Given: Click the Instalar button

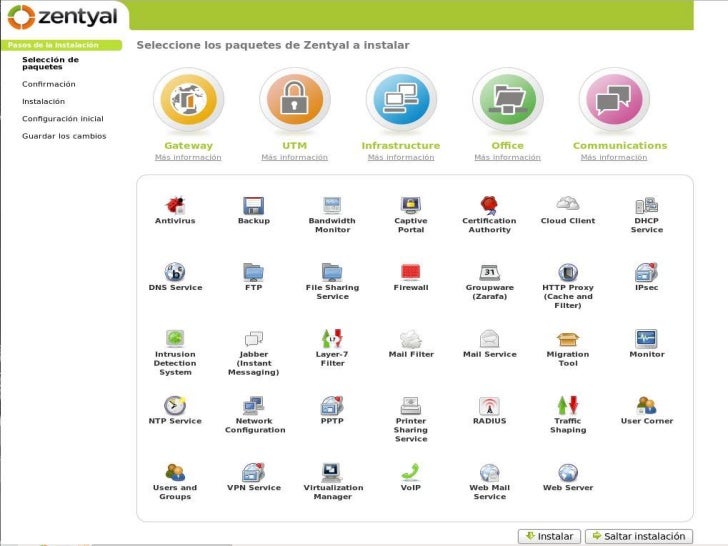Looking at the screenshot, I should [x=549, y=536].
